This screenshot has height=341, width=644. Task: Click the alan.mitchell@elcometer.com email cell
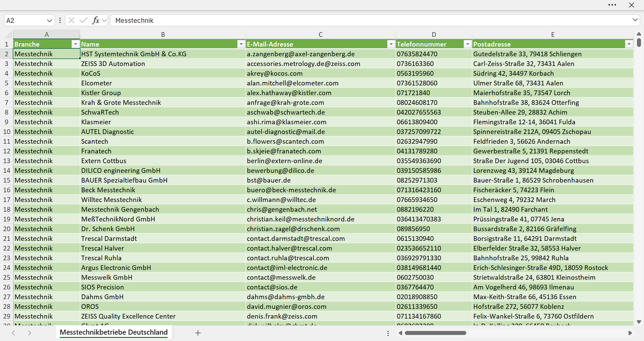[x=321, y=83]
